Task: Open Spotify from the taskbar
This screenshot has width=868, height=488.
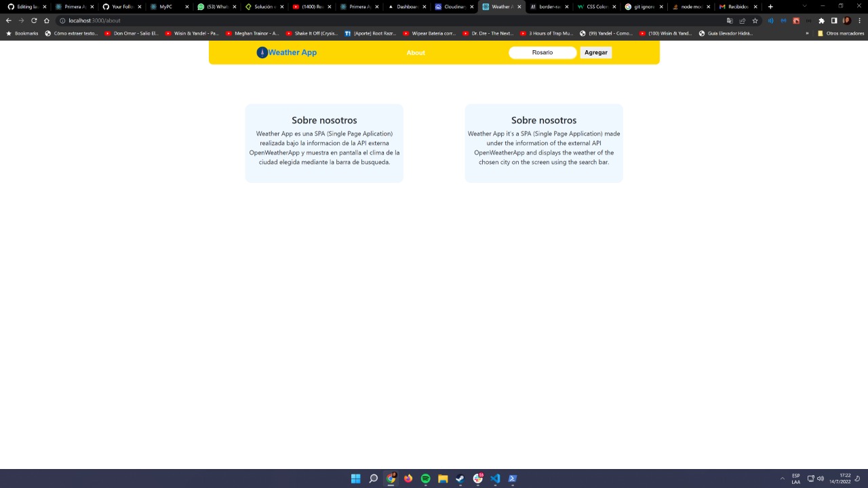Action: pyautogui.click(x=425, y=479)
